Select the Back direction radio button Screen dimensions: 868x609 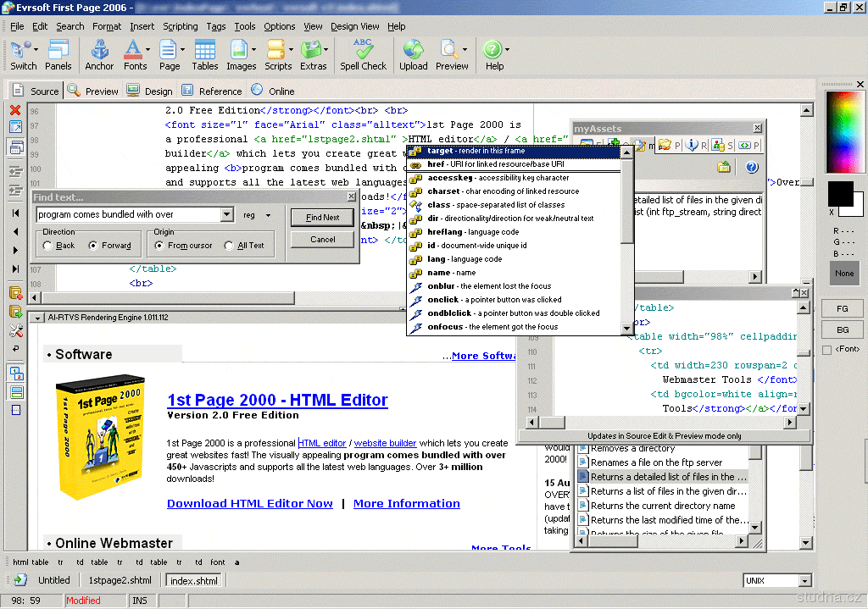(x=47, y=246)
